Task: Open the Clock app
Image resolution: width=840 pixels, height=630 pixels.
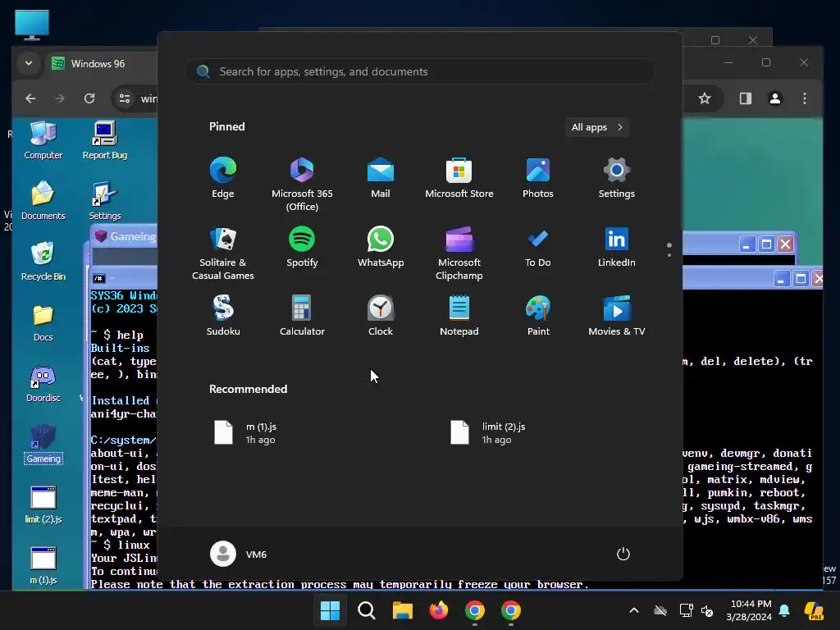Action: (381, 316)
